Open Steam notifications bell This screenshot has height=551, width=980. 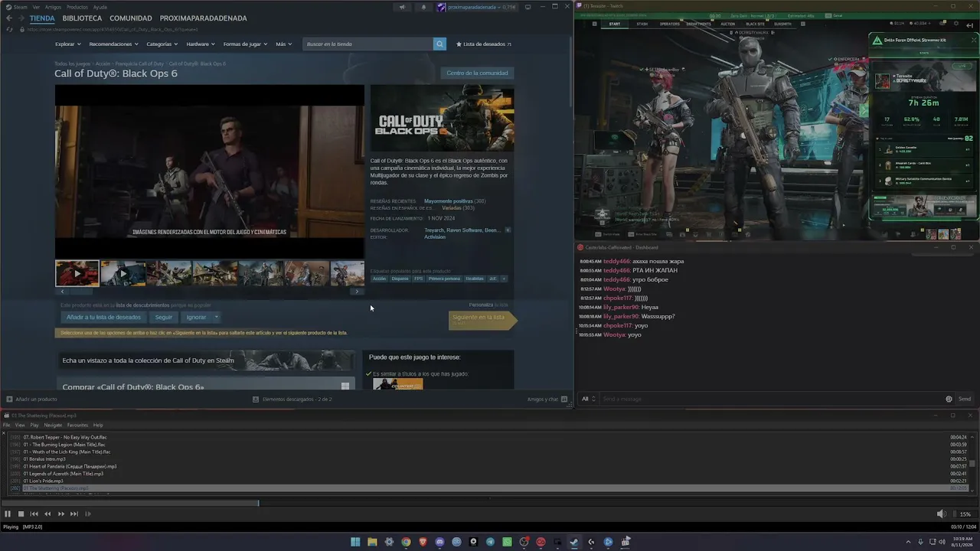pyautogui.click(x=423, y=7)
